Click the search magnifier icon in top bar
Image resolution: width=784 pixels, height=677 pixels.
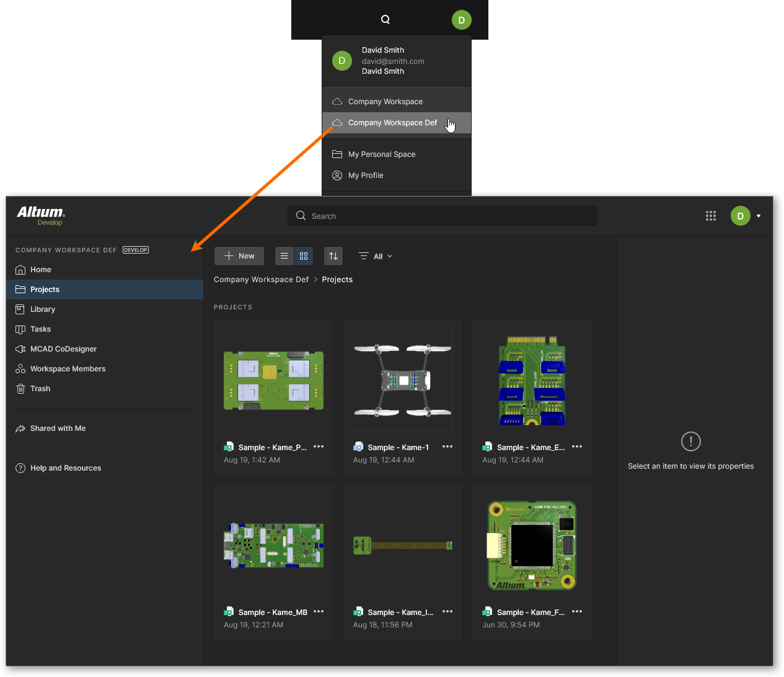pyautogui.click(x=385, y=19)
